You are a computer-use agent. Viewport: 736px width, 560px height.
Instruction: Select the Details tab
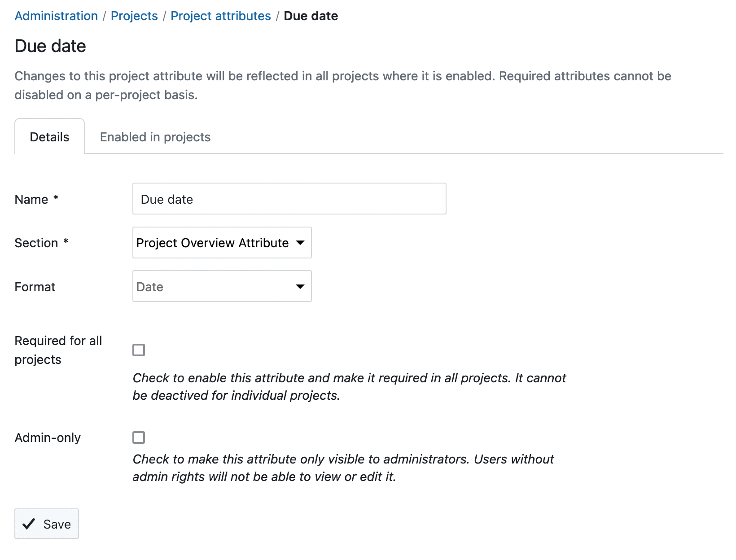pyautogui.click(x=49, y=136)
